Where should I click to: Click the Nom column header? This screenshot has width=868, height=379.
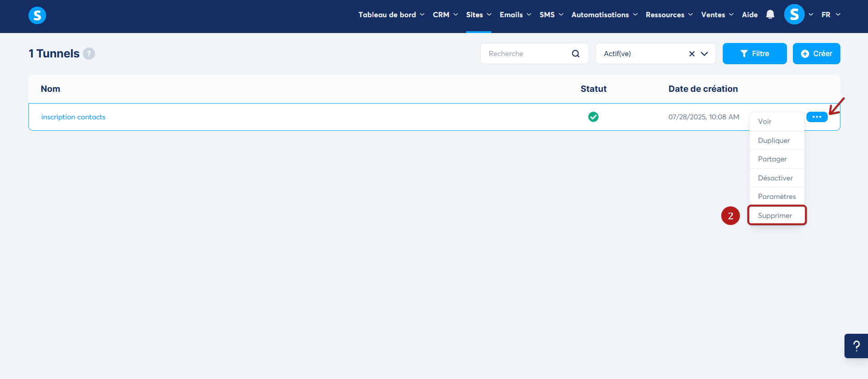[50, 89]
